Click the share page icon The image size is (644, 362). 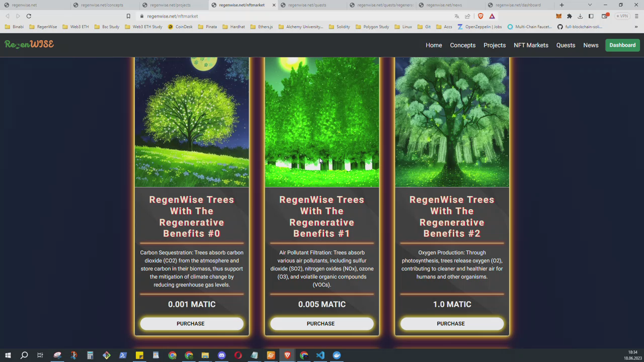click(x=467, y=16)
